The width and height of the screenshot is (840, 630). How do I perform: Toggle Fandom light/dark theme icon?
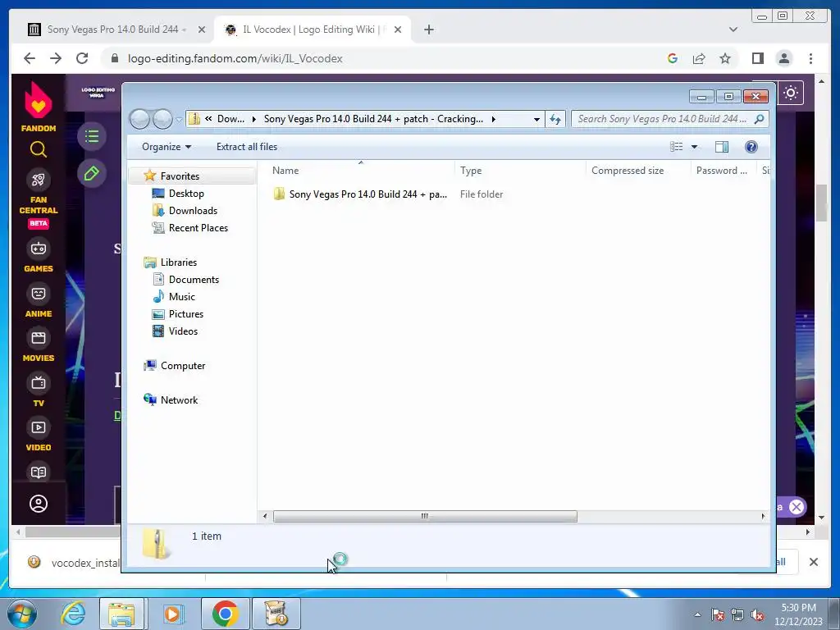[x=791, y=94]
